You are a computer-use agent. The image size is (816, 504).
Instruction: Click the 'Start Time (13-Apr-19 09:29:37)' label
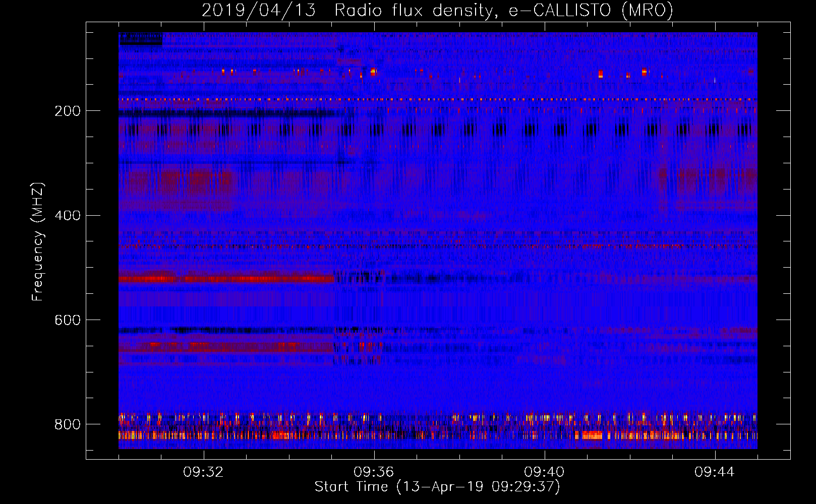click(x=437, y=487)
